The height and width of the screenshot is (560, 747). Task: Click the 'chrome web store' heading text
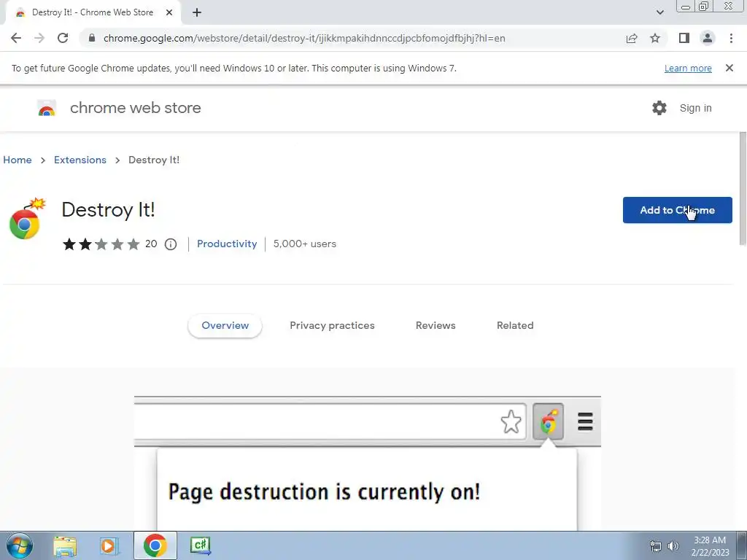pyautogui.click(x=135, y=108)
